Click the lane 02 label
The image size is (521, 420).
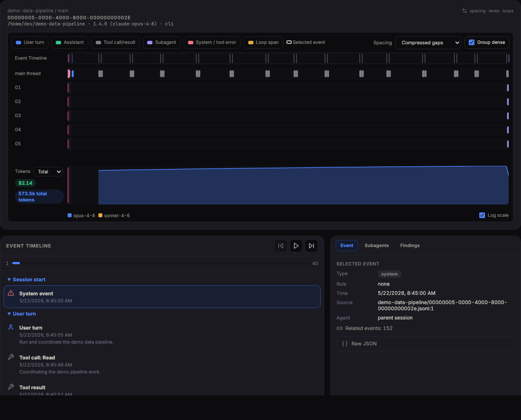(x=18, y=101)
